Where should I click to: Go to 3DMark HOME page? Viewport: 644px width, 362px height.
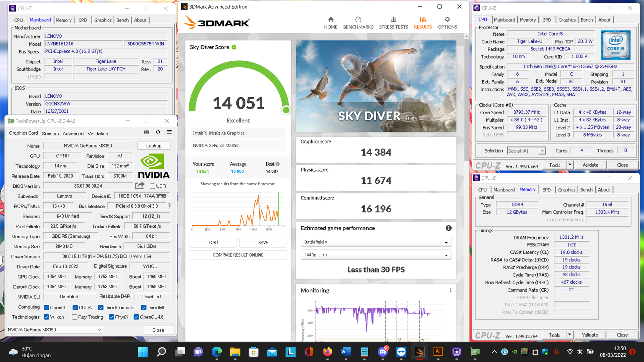(x=330, y=23)
